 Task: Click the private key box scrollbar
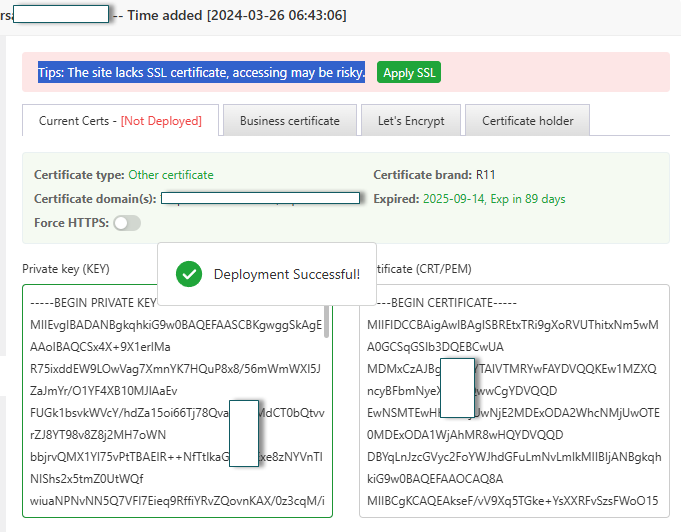click(326, 321)
